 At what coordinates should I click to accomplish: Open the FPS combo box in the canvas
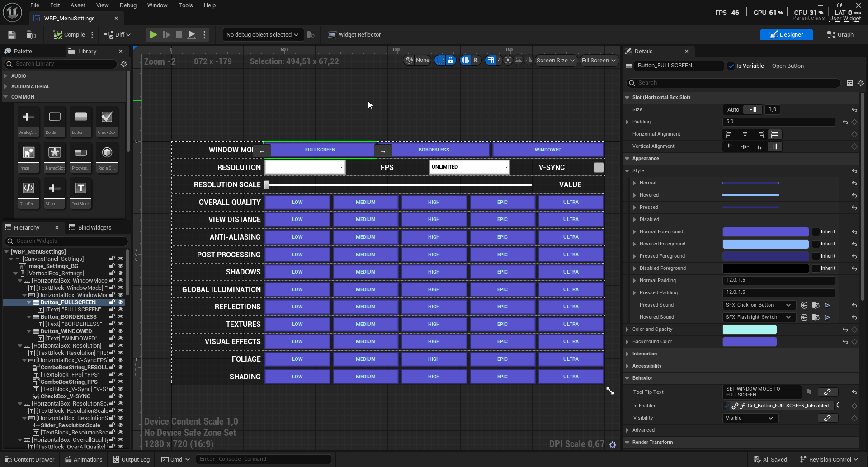point(470,167)
